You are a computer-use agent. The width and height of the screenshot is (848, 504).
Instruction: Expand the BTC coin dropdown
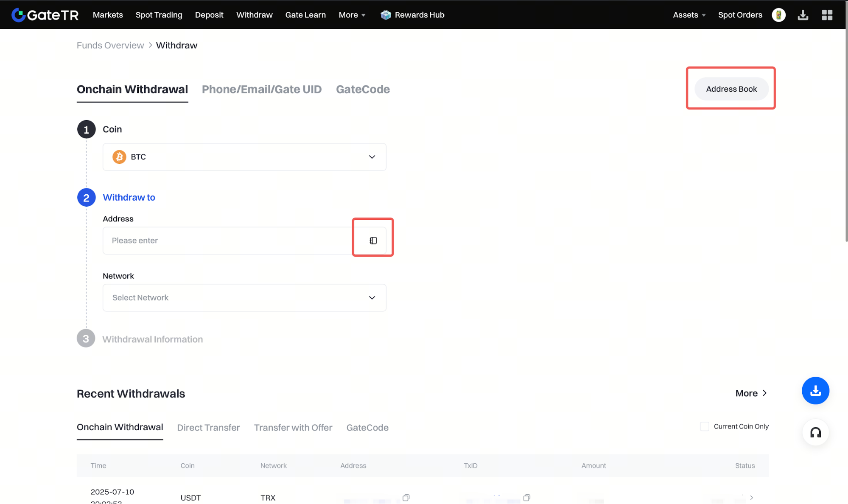tap(244, 157)
